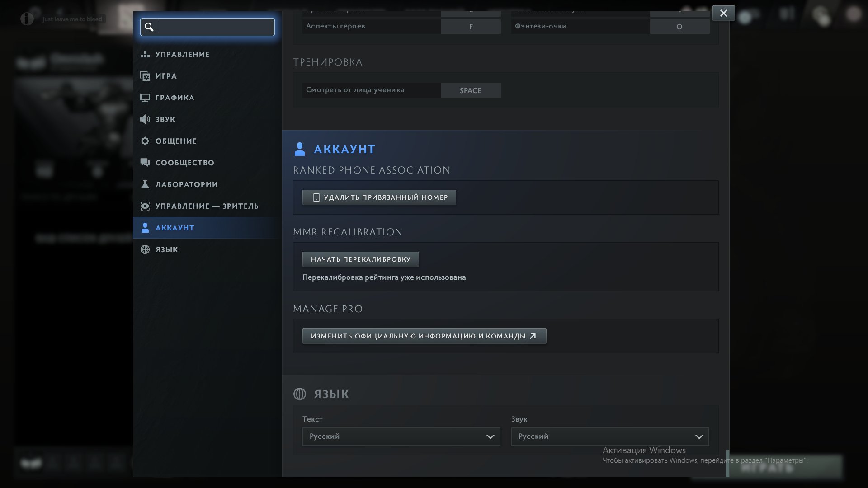Change the Фэнтези-очки O hotkey
The image size is (868, 488).
pyautogui.click(x=679, y=27)
